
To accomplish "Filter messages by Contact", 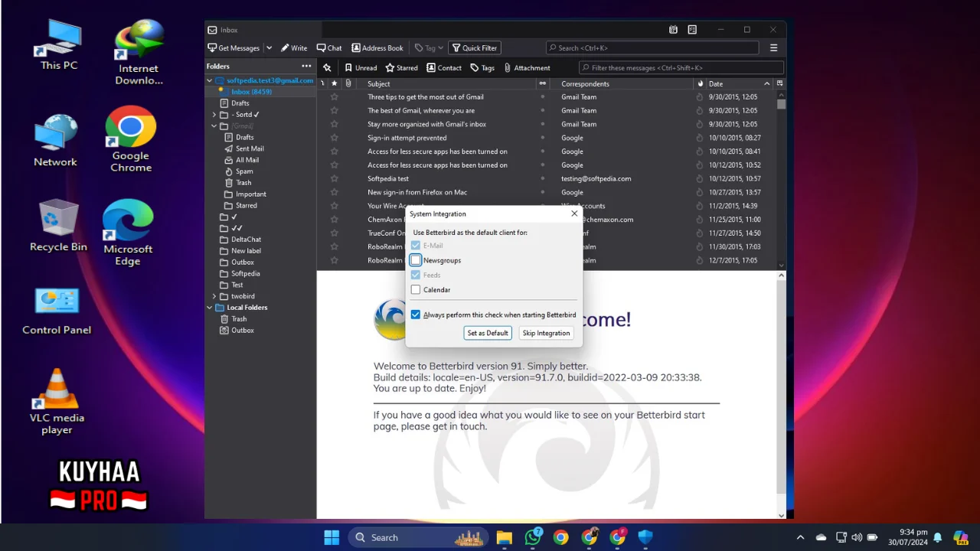I will (x=444, y=67).
